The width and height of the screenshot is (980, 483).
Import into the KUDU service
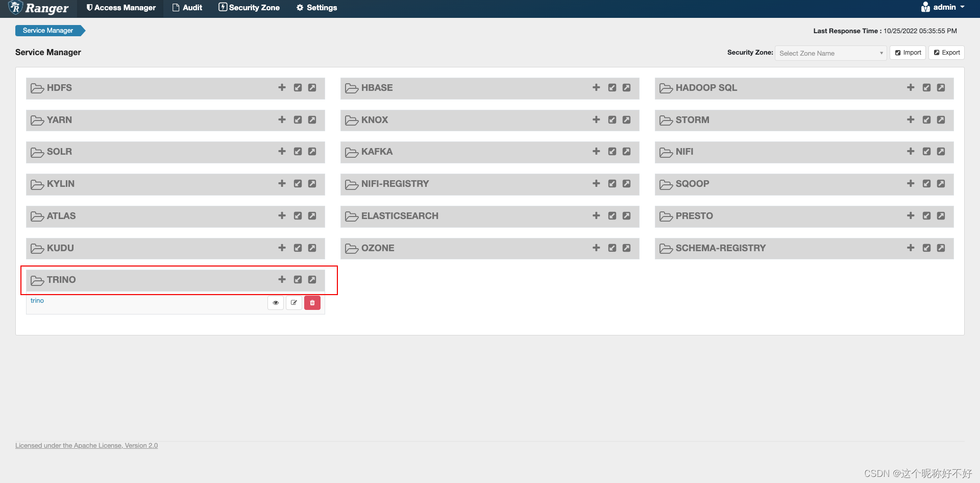[298, 248]
